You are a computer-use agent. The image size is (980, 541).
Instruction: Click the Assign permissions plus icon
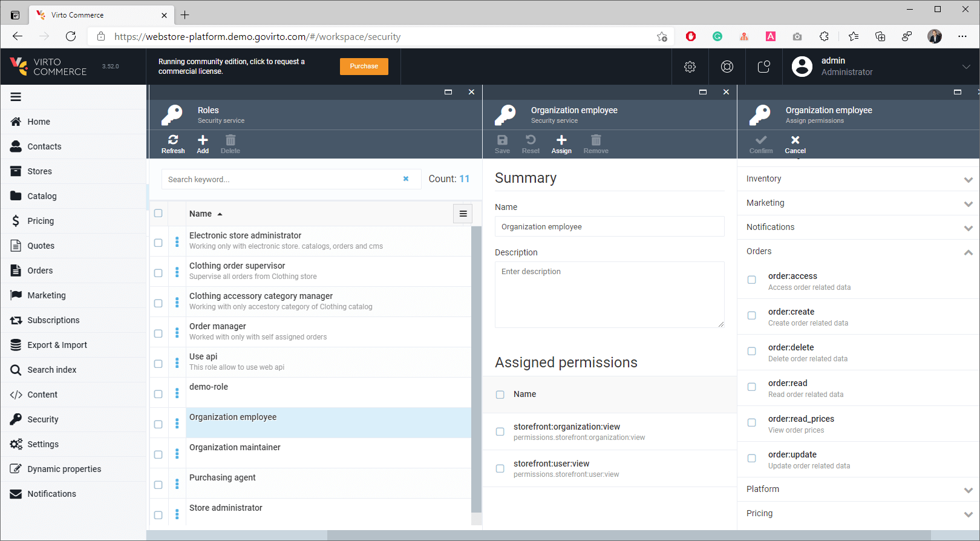point(561,140)
